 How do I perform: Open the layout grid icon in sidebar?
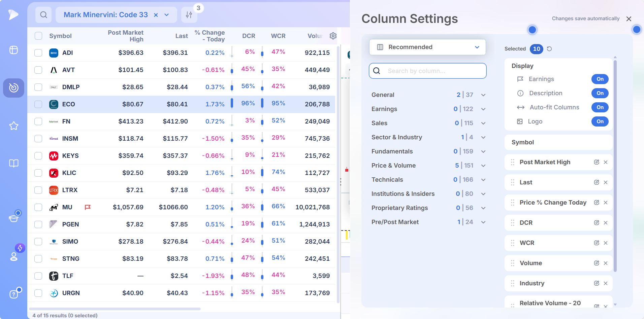click(14, 50)
